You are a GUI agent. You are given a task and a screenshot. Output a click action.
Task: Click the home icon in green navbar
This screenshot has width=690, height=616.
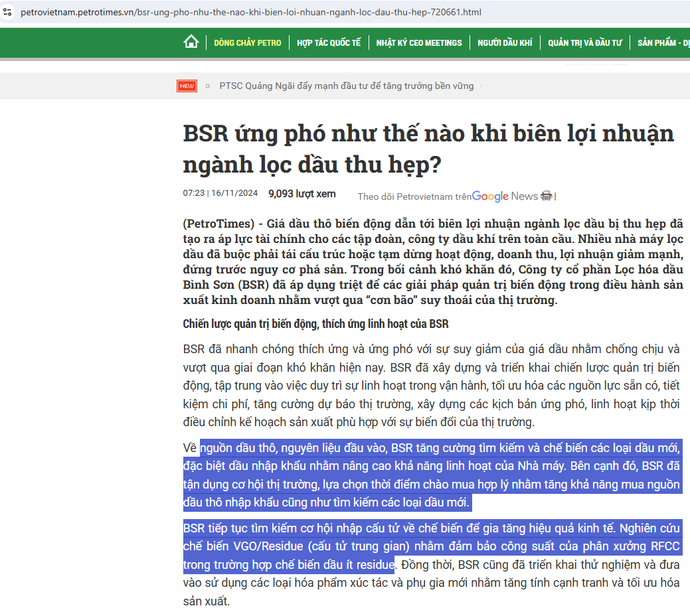(191, 42)
